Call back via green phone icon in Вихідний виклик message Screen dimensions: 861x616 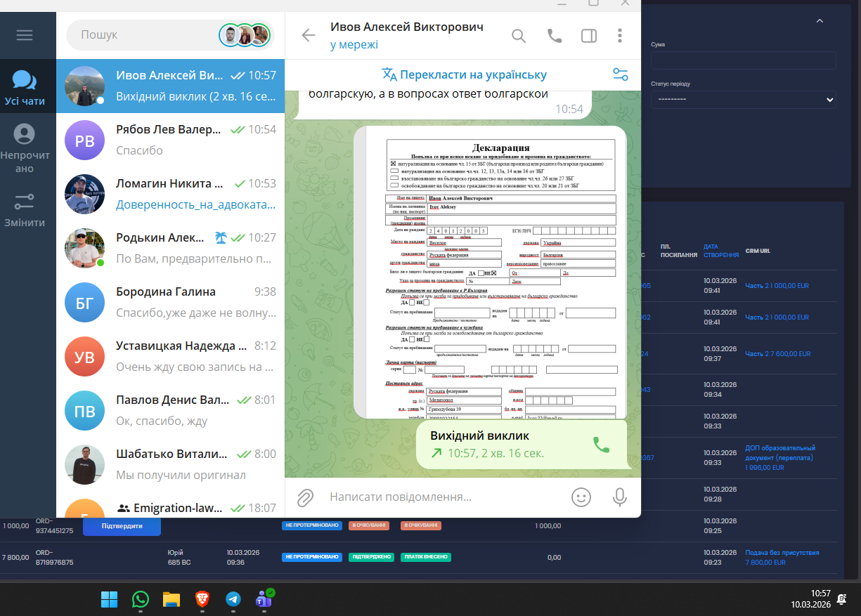601,445
